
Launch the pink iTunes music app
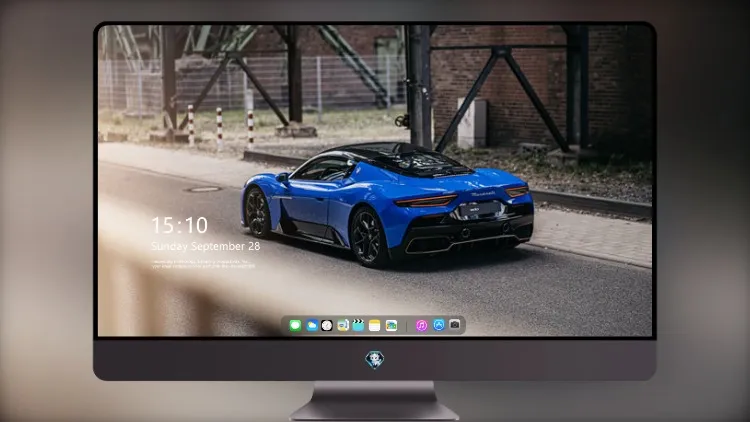click(421, 325)
